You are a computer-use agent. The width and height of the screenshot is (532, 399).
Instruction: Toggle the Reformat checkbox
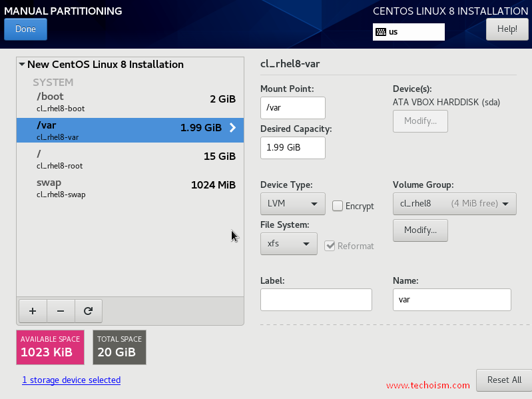coord(330,246)
